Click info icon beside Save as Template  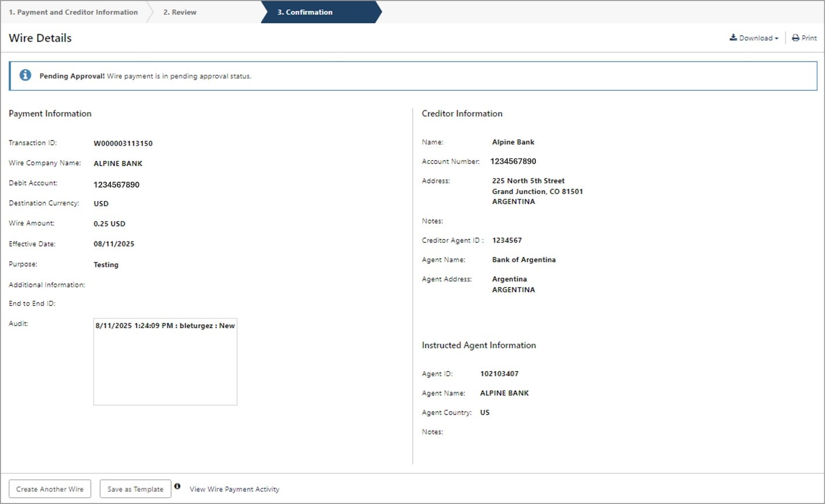178,487
